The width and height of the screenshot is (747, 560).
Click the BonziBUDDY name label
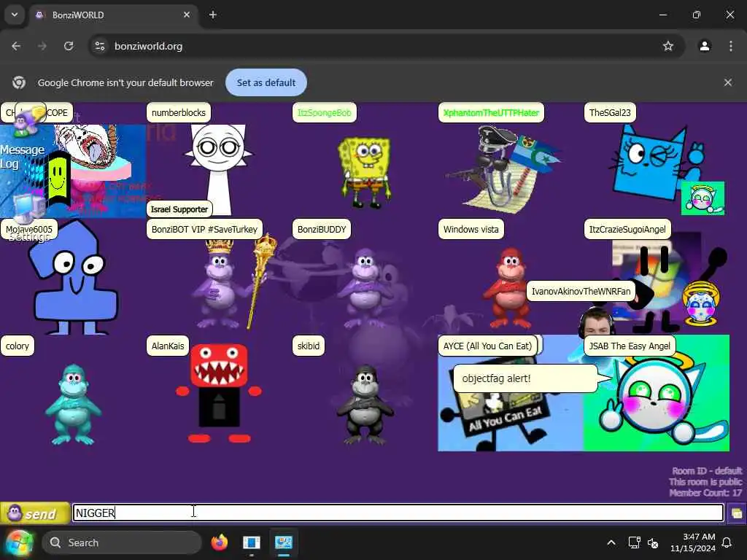coord(322,229)
